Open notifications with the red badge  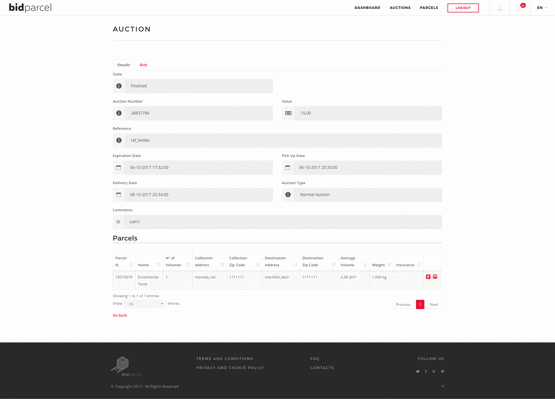pyautogui.click(x=520, y=7)
